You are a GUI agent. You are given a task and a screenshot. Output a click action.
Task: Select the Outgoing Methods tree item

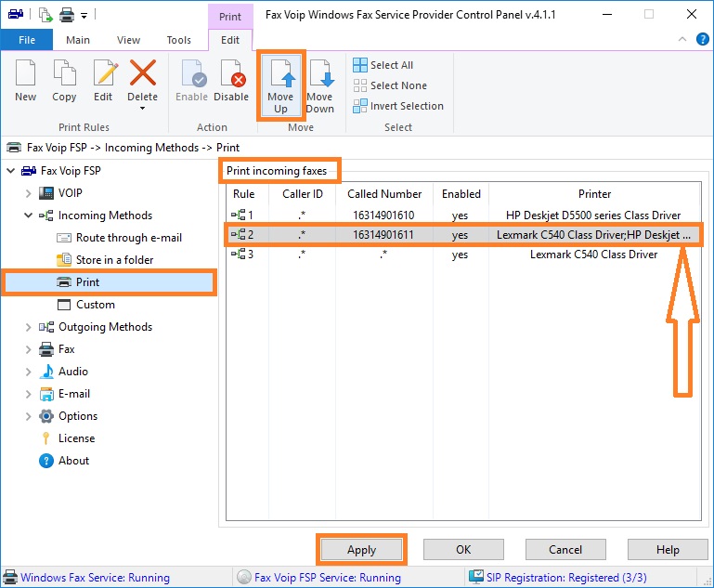(x=96, y=327)
